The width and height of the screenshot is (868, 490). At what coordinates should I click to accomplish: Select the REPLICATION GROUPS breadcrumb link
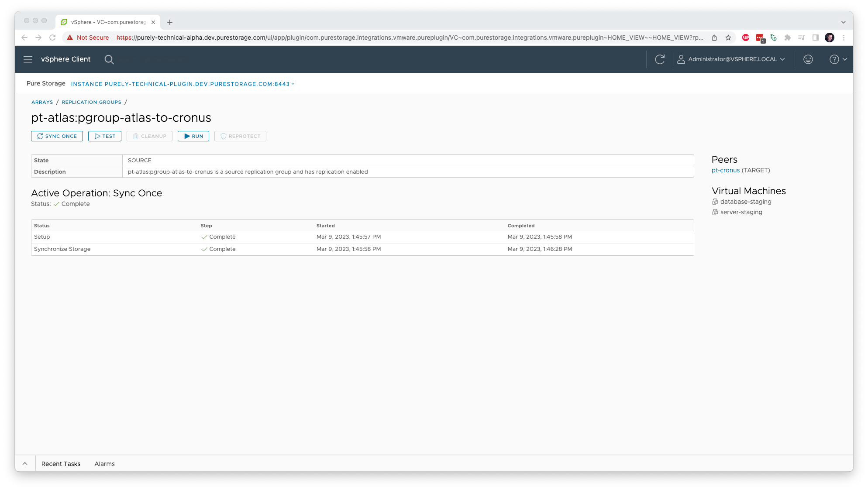pos(91,102)
